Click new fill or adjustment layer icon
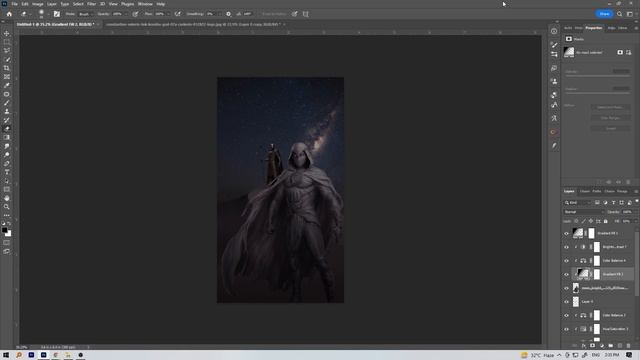Screen dimensions: 640x360 coord(602,346)
